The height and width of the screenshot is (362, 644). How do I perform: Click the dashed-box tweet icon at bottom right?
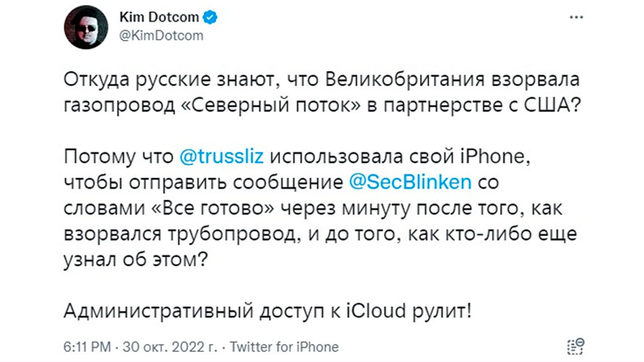pyautogui.click(x=575, y=345)
